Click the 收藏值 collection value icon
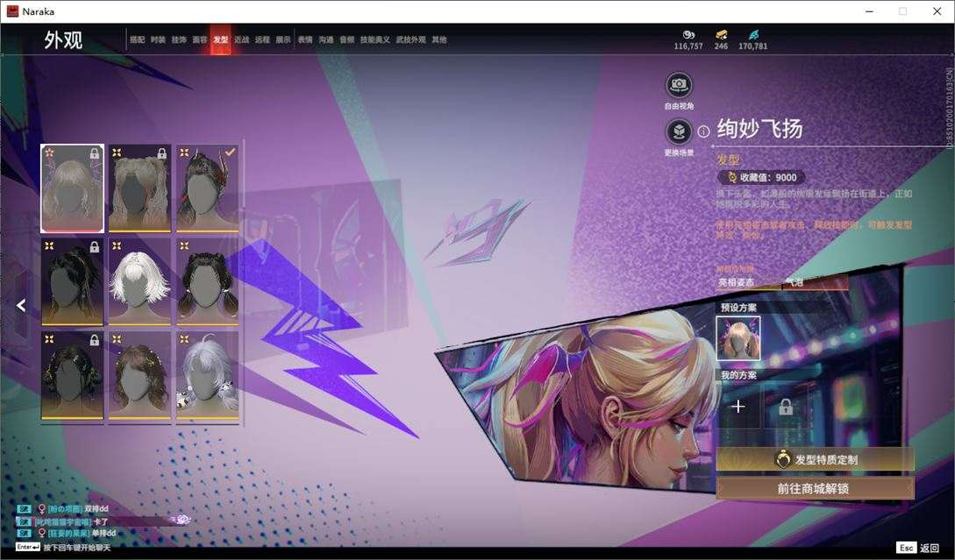The width and height of the screenshot is (955, 560). tap(732, 177)
